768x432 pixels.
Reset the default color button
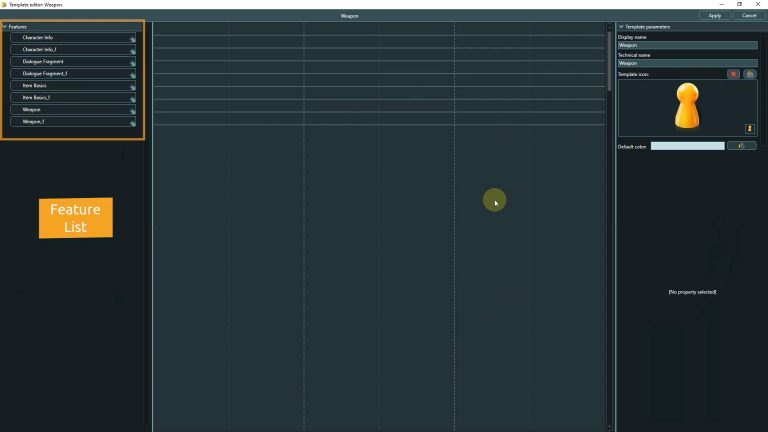pyautogui.click(x=742, y=146)
